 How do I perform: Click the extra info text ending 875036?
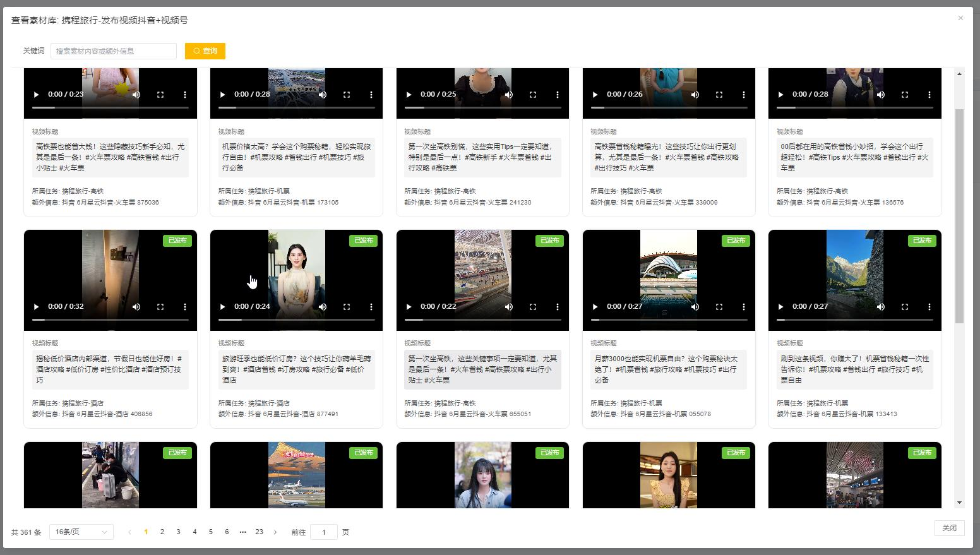click(95, 203)
